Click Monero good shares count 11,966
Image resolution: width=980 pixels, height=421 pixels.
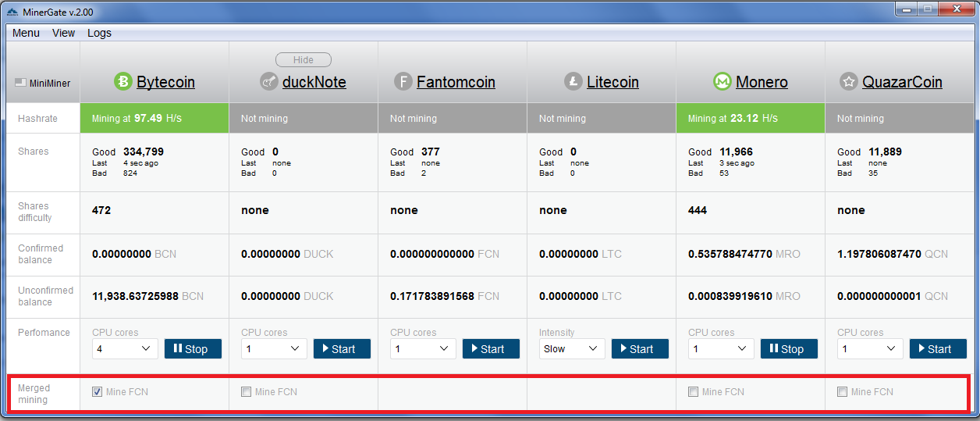[737, 152]
